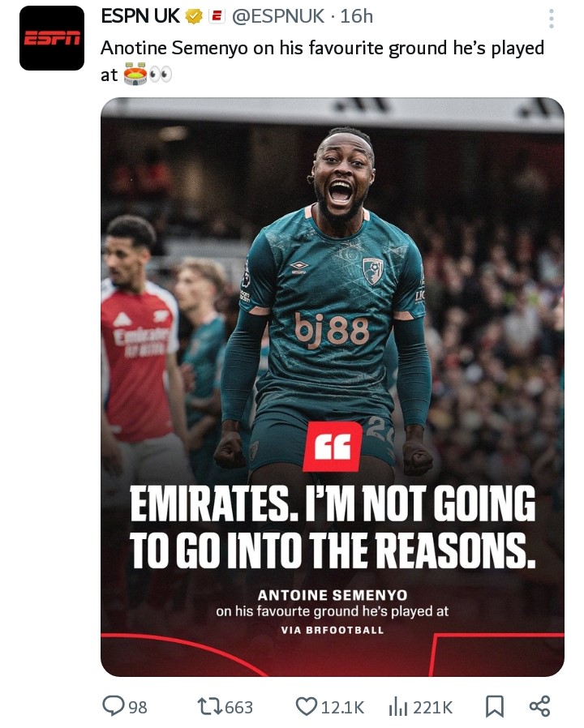Open the 16h timestamp link
Screen dimensions: 584x728
(357, 16)
